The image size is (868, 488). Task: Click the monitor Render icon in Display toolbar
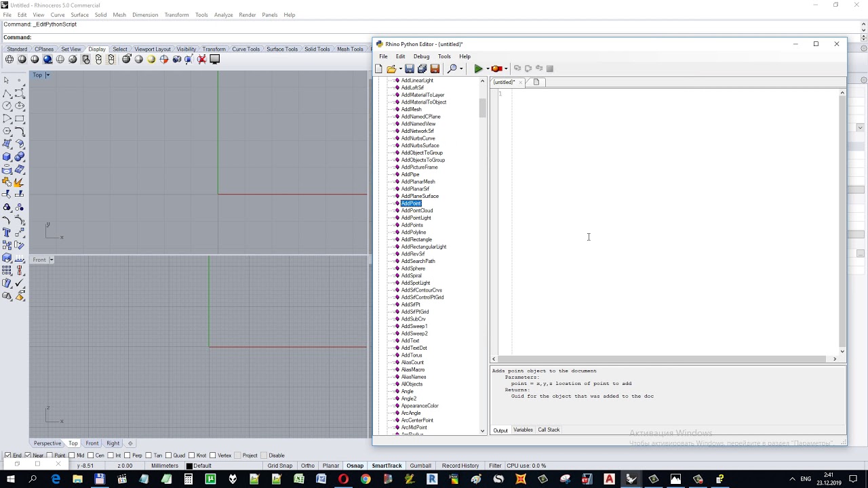click(215, 60)
